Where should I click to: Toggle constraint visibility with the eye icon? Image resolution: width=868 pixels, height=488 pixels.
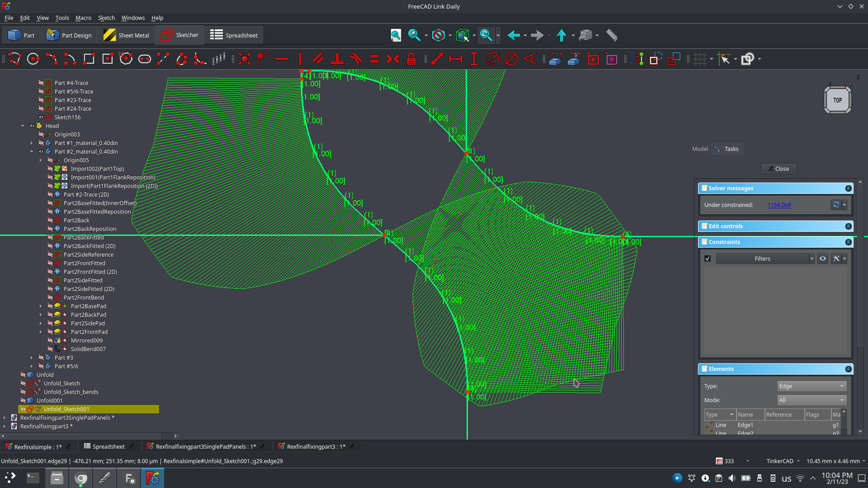click(823, 258)
